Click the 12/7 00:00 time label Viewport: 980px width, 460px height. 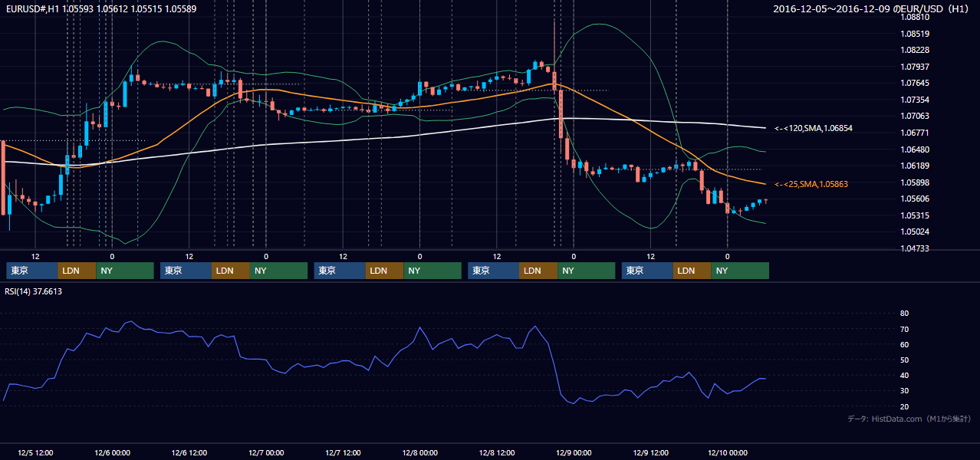265,452
